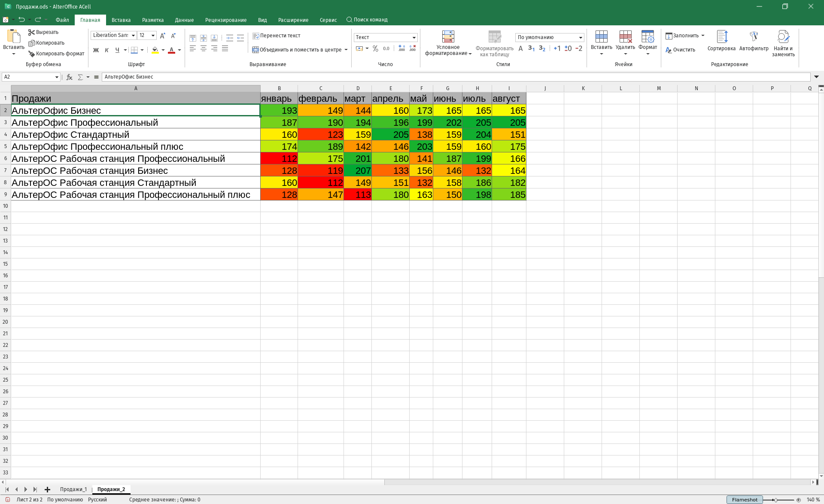This screenshot has height=504, width=824.
Task: Open borders dropdown arrow
Action: [142, 50]
